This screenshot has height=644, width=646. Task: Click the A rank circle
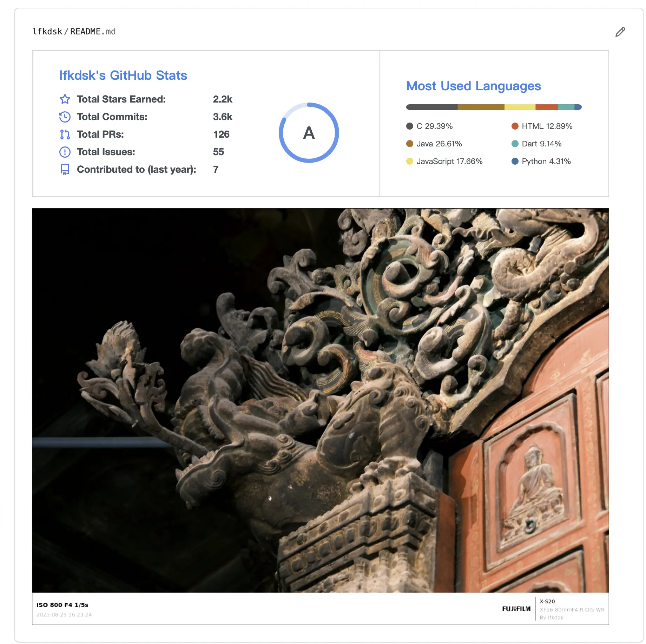click(309, 133)
